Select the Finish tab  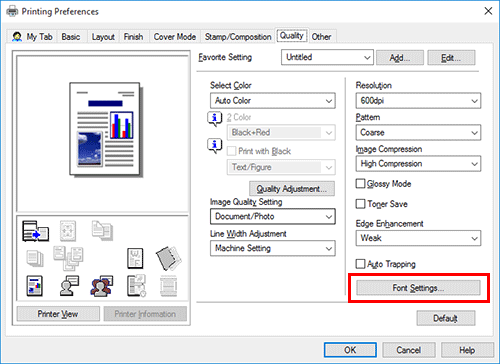[133, 37]
